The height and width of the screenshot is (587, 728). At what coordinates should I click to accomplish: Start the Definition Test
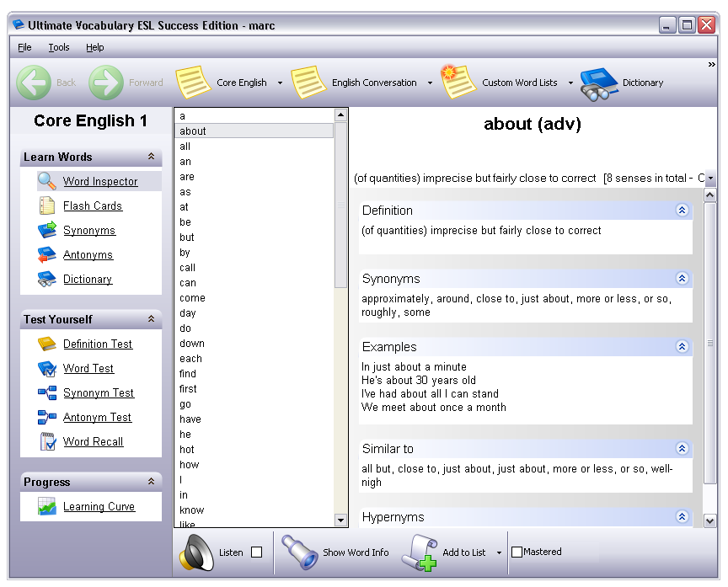[98, 344]
